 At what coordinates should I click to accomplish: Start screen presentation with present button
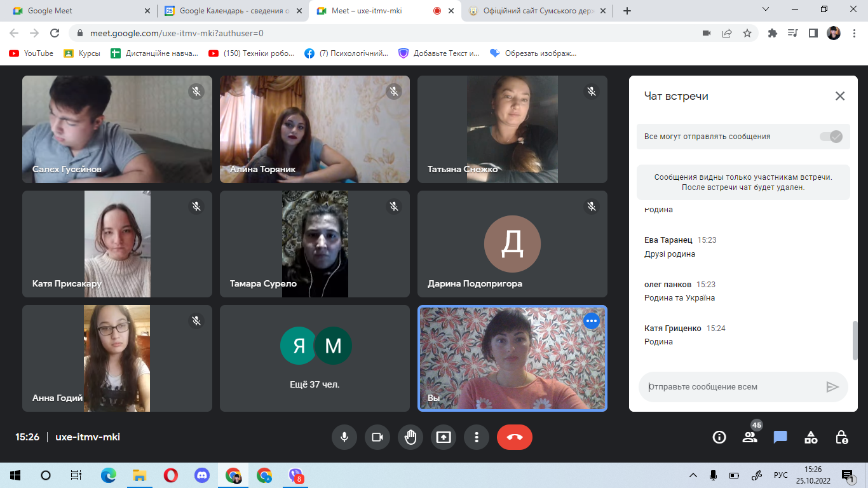tap(444, 437)
